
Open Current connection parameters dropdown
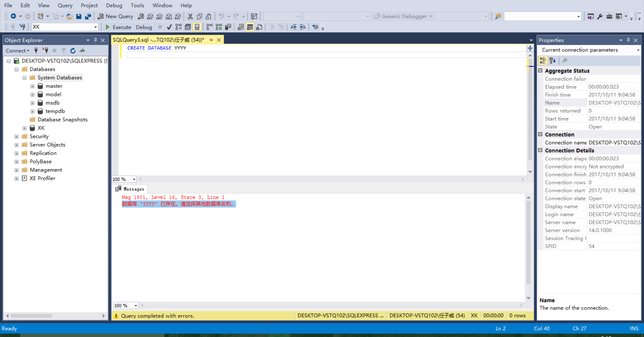(638, 50)
